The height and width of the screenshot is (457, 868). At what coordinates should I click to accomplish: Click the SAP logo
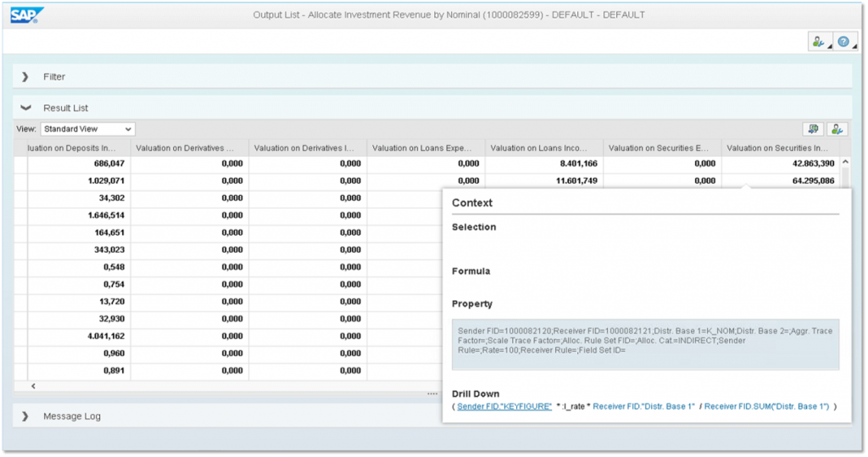26,15
